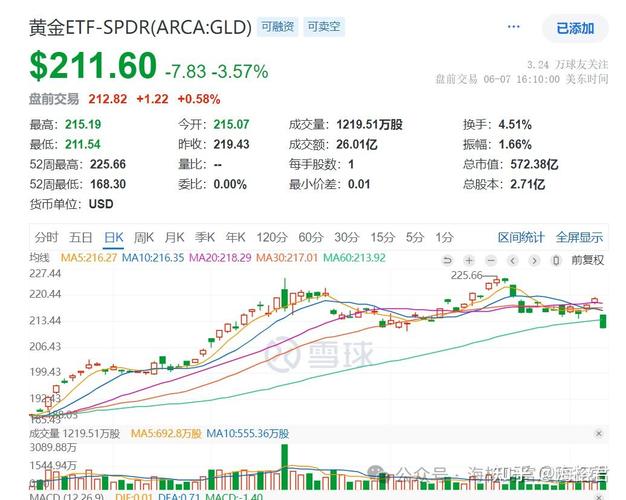This screenshot has width=626, height=500.
Task: Zoom in chart with plus icon
Action: 469,260
